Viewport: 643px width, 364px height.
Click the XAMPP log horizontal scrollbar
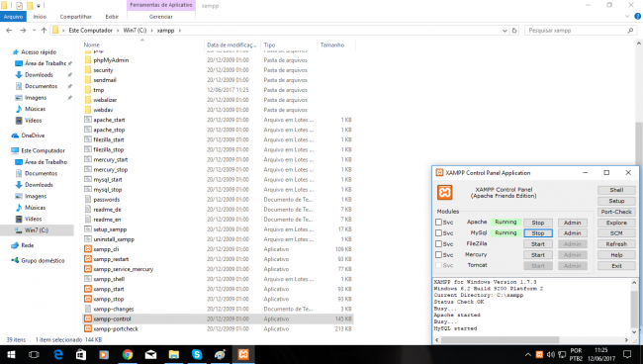500,340
